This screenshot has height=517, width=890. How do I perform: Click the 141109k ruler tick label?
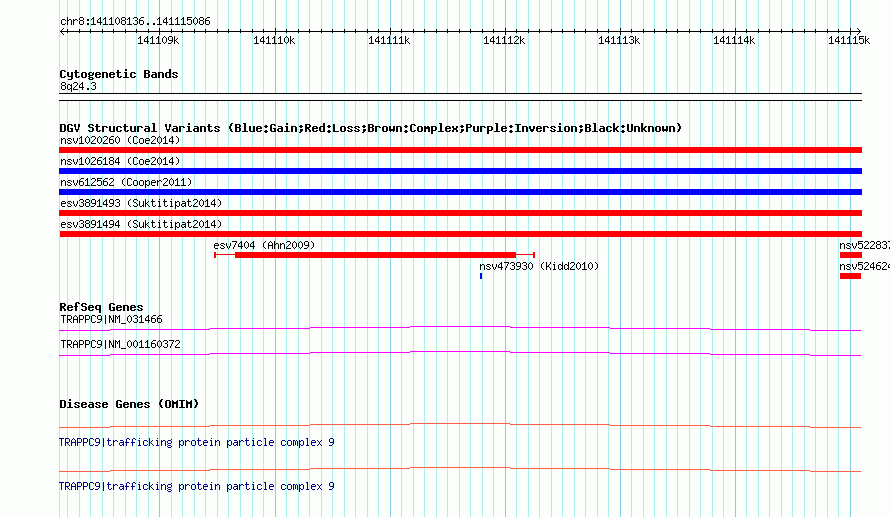[158, 40]
